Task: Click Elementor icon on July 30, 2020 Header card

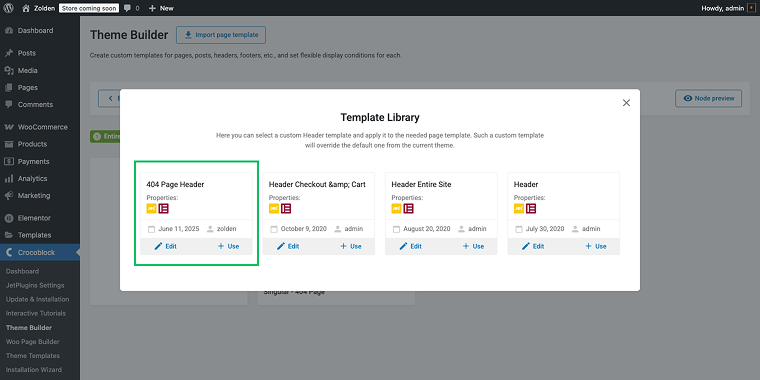Action: pyautogui.click(x=531, y=208)
